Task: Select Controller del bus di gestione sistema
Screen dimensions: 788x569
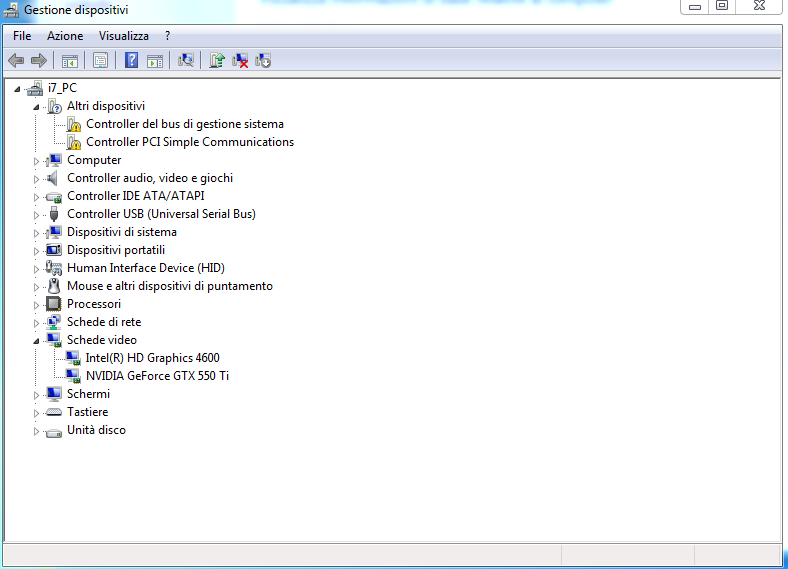Action: (x=184, y=124)
